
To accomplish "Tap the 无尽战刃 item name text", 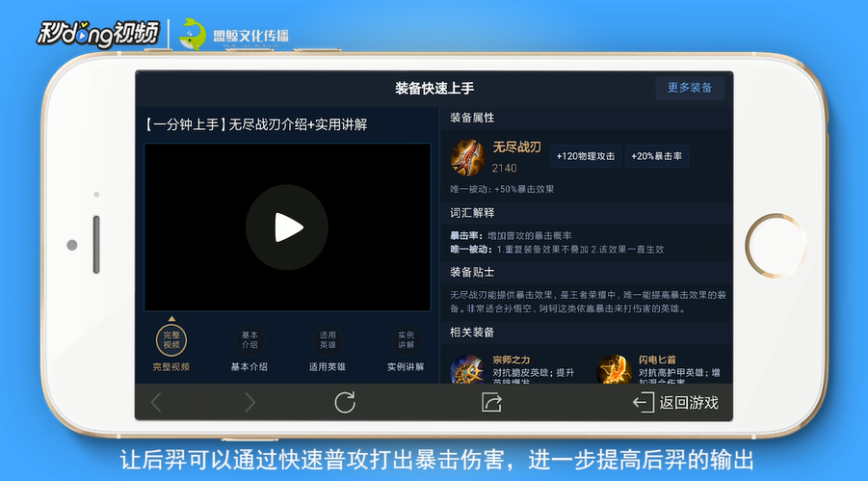I will (x=516, y=147).
